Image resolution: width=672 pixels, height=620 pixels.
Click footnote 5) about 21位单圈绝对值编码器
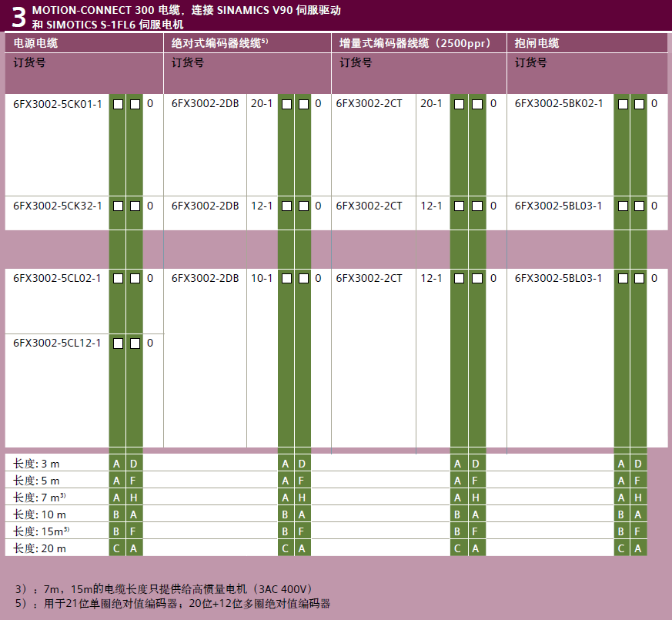[x=172, y=604]
